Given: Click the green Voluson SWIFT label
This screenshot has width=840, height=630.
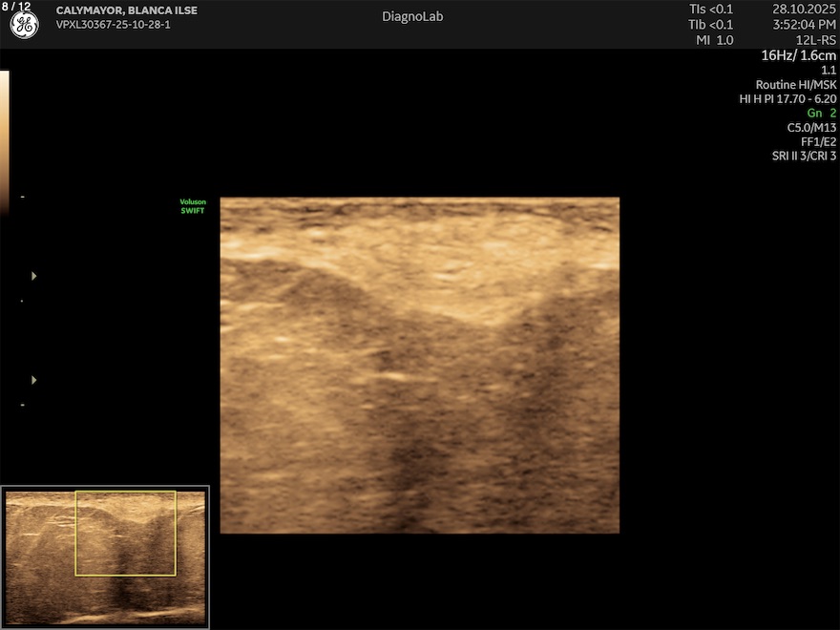Looking at the screenshot, I should [193, 206].
